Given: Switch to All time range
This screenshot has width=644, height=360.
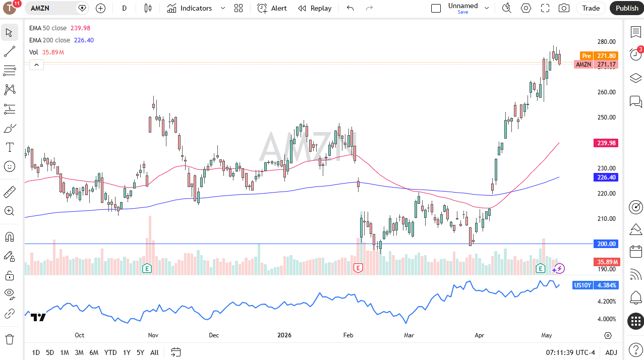Looking at the screenshot, I should coord(154,352).
